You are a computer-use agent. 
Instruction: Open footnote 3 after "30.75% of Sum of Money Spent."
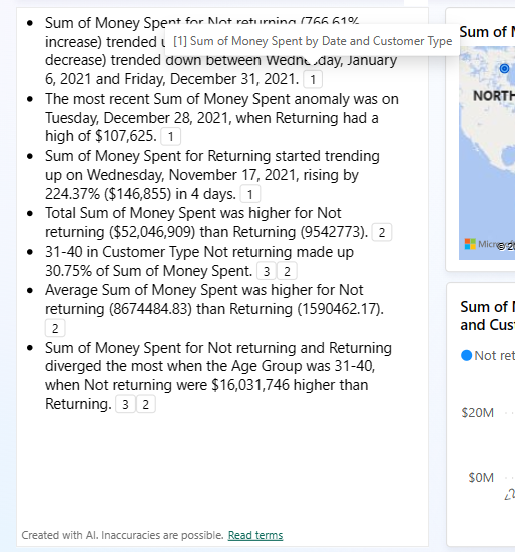[x=266, y=271]
